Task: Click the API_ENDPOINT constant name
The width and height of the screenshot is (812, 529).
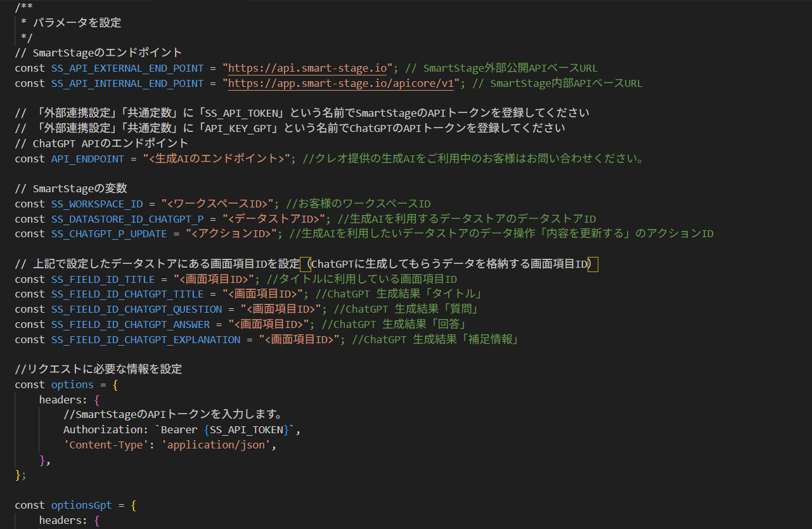Action: click(x=87, y=159)
